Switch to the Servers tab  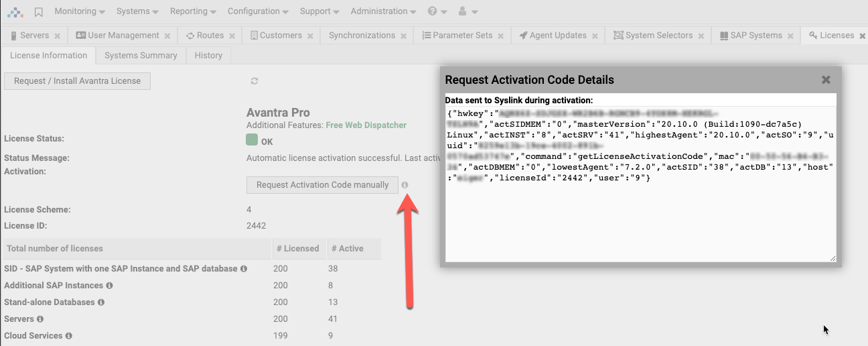tap(29, 36)
